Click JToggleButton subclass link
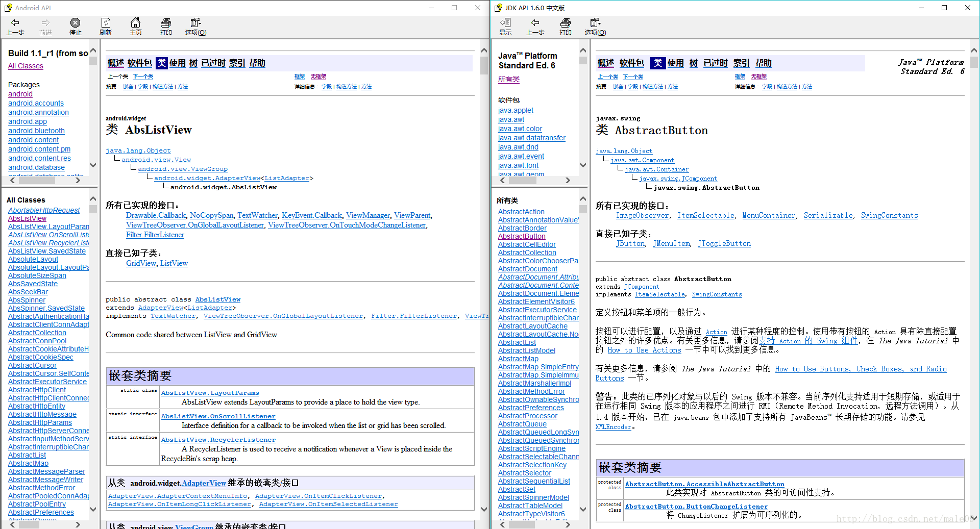 tap(724, 244)
